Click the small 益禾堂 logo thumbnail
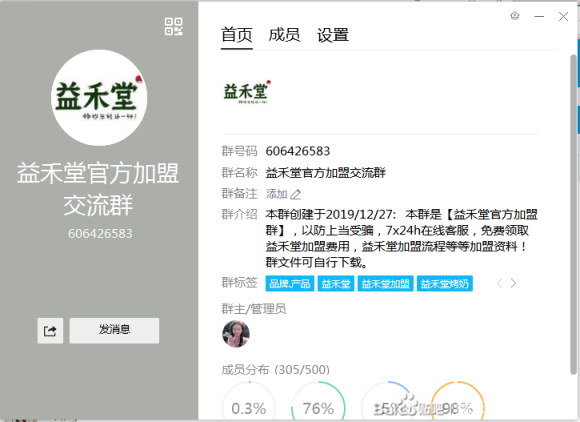This screenshot has height=422, width=580. 247,92
